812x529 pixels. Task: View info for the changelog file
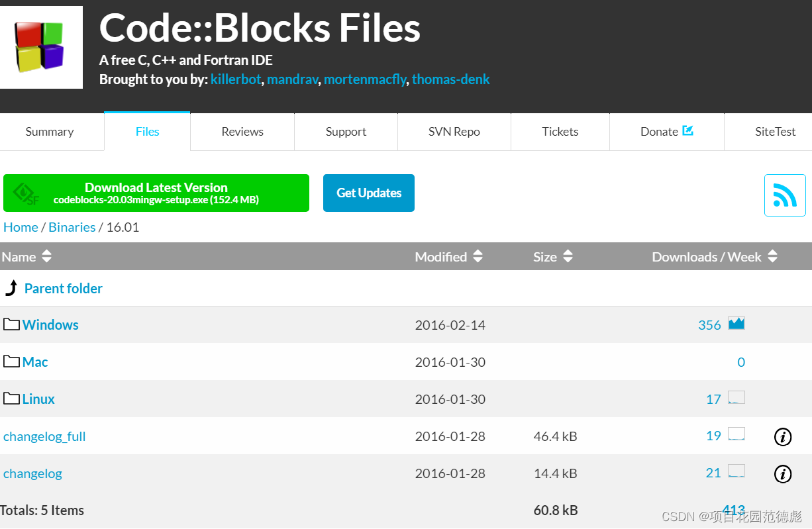pos(783,474)
